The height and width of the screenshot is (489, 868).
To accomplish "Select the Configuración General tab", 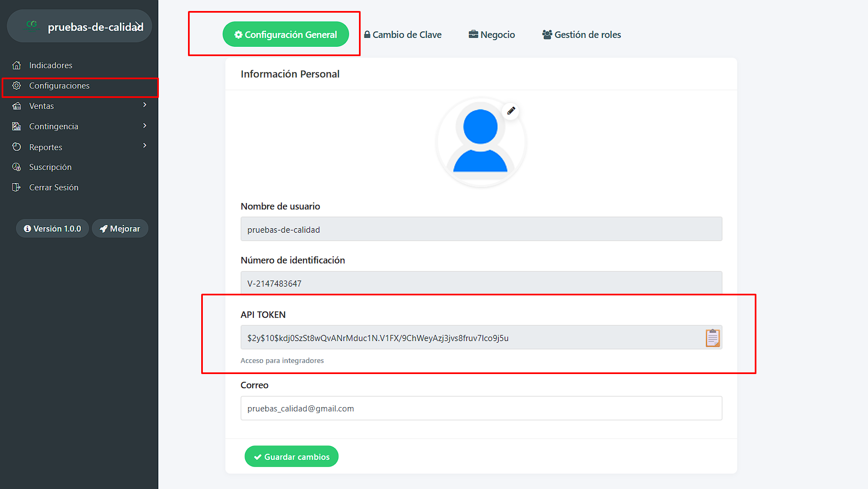I will pyautogui.click(x=286, y=34).
